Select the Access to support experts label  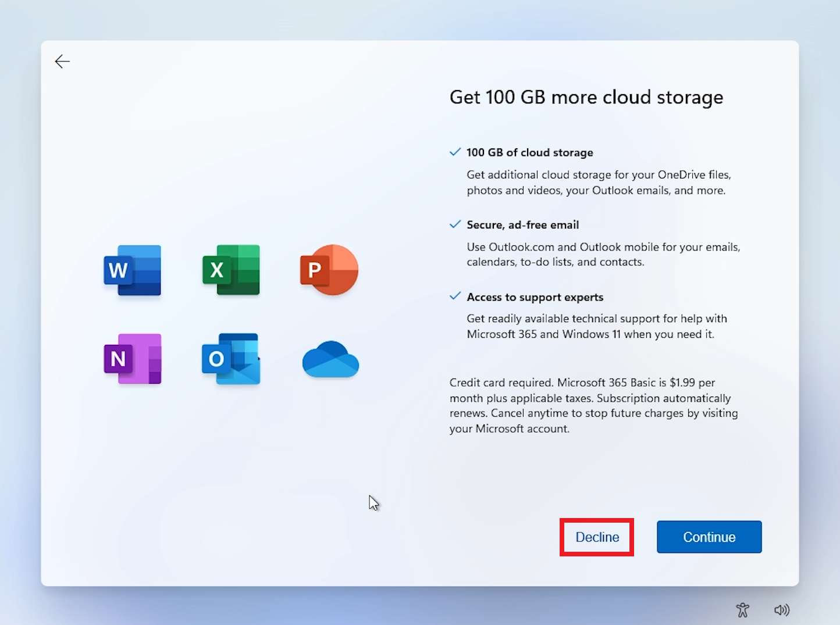[x=535, y=297]
